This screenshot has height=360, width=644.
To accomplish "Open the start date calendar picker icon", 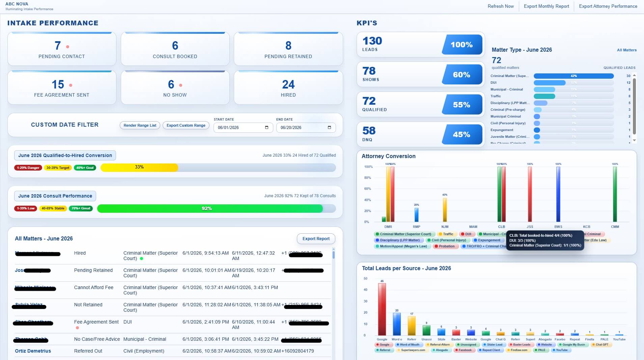I will tap(267, 127).
